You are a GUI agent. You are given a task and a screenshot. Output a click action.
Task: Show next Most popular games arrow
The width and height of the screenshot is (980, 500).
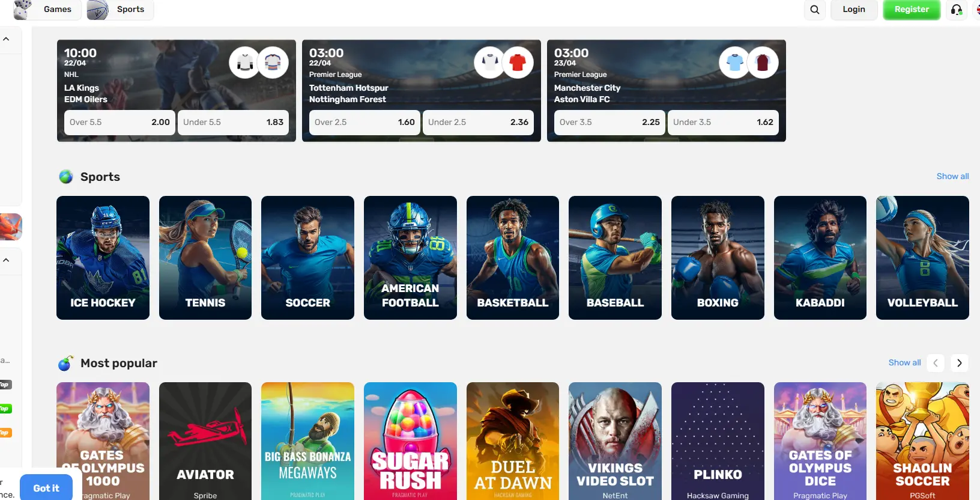coord(960,363)
